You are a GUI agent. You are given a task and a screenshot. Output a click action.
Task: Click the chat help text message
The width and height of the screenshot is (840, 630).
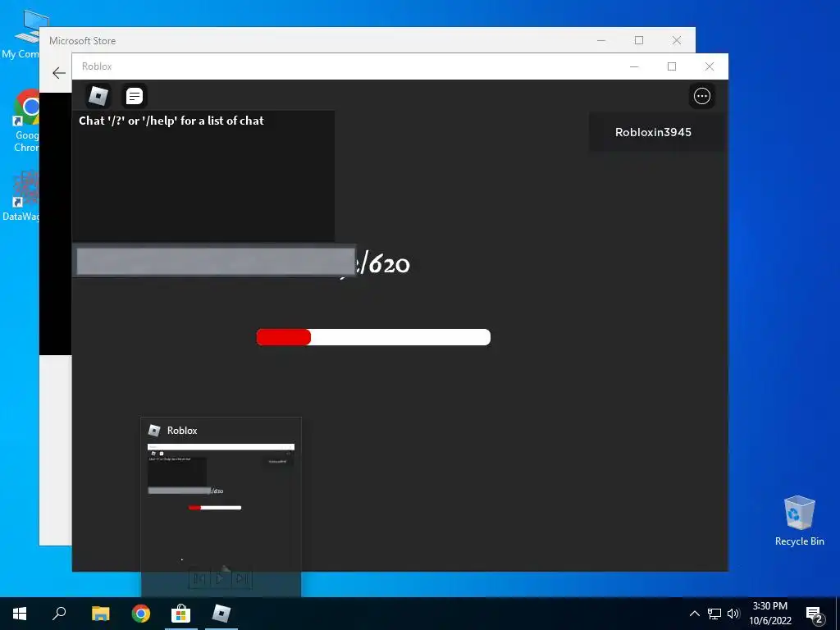pos(171,121)
